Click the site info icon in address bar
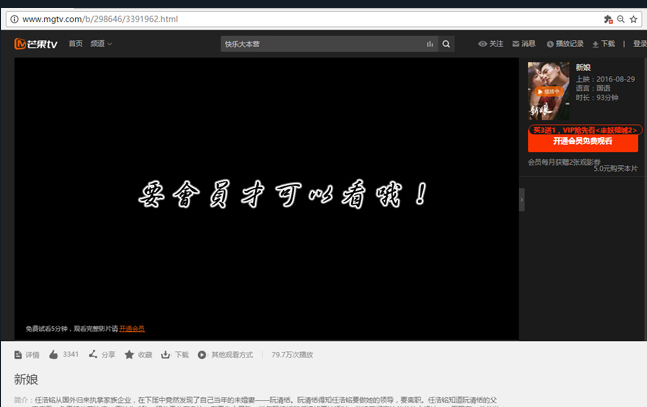The image size is (647, 407). pyautogui.click(x=14, y=19)
